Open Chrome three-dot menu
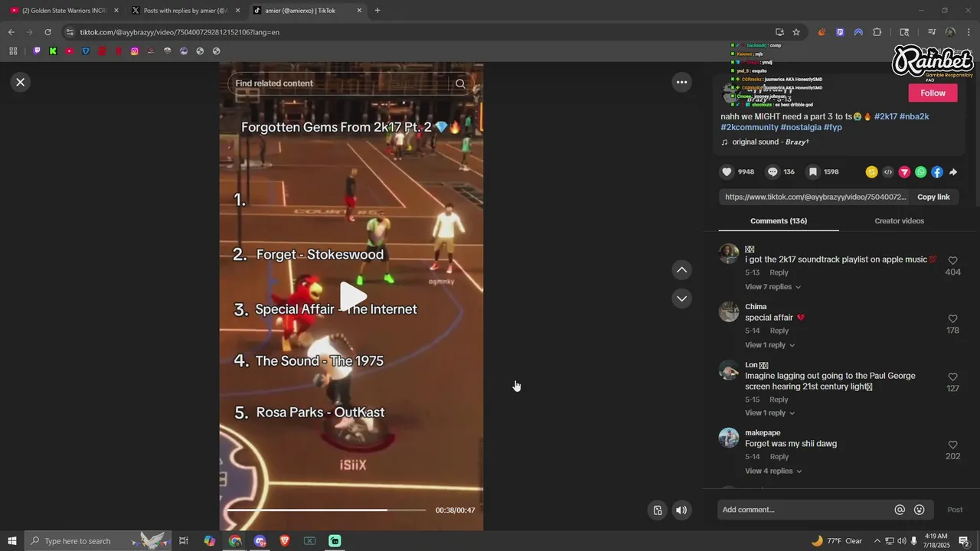Image resolution: width=980 pixels, height=551 pixels. pyautogui.click(x=969, y=32)
